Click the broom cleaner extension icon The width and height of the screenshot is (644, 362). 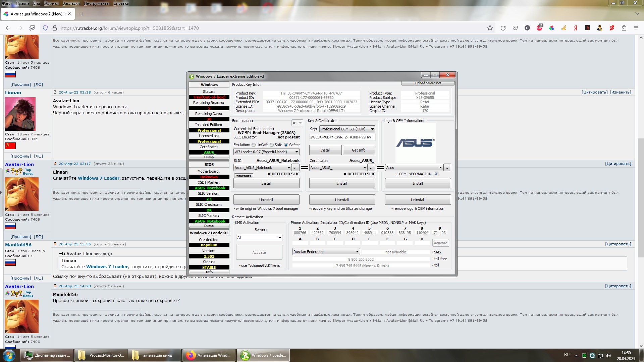(x=563, y=28)
